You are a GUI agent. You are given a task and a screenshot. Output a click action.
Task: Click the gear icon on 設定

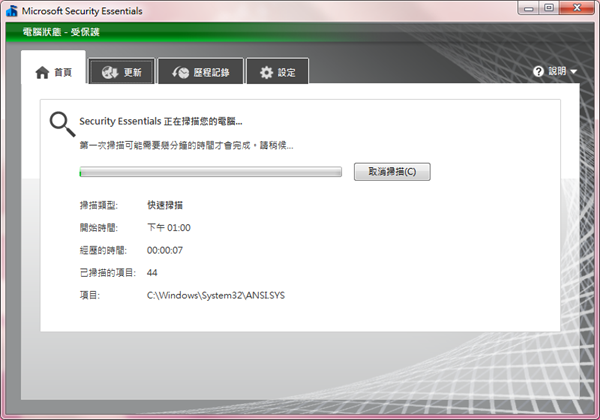click(x=266, y=72)
